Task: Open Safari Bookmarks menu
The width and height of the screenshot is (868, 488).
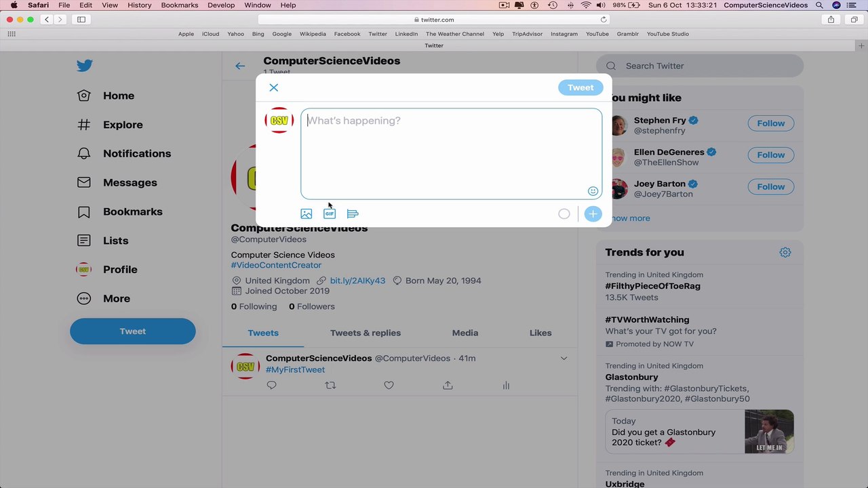Action: click(180, 5)
